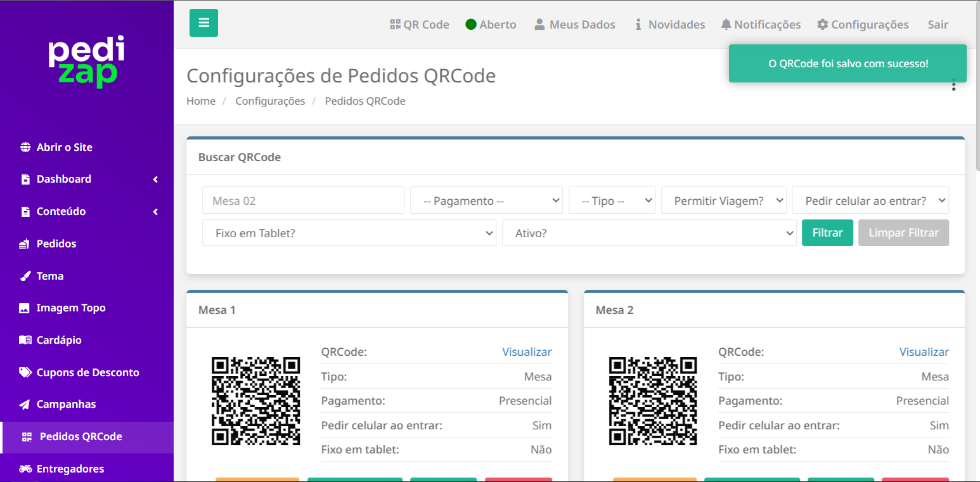Viewport: 980px width, 482px height.
Task: Click Visualizar link for Mesa 2
Action: tap(924, 352)
